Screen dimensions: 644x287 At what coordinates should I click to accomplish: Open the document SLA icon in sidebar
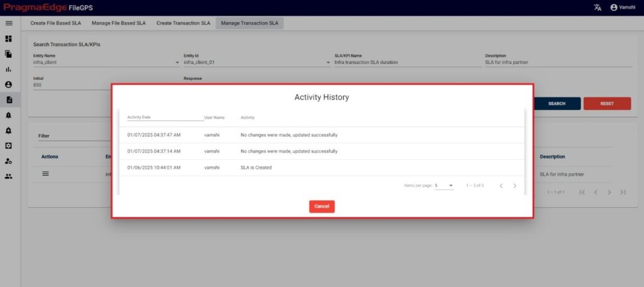9,100
